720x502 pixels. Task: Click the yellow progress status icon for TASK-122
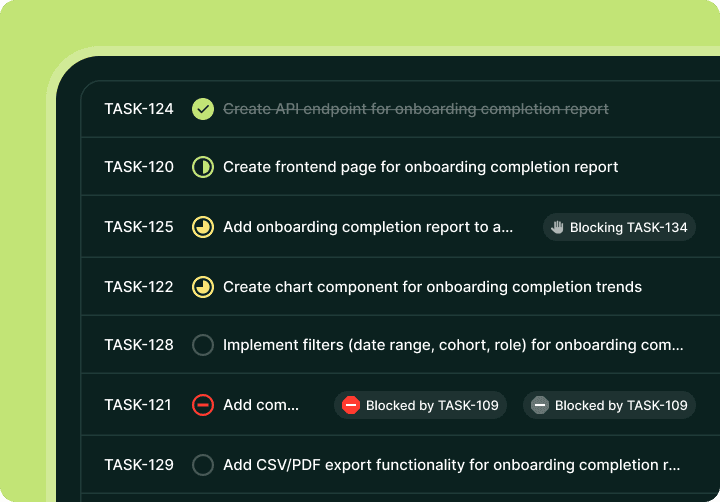click(x=202, y=287)
